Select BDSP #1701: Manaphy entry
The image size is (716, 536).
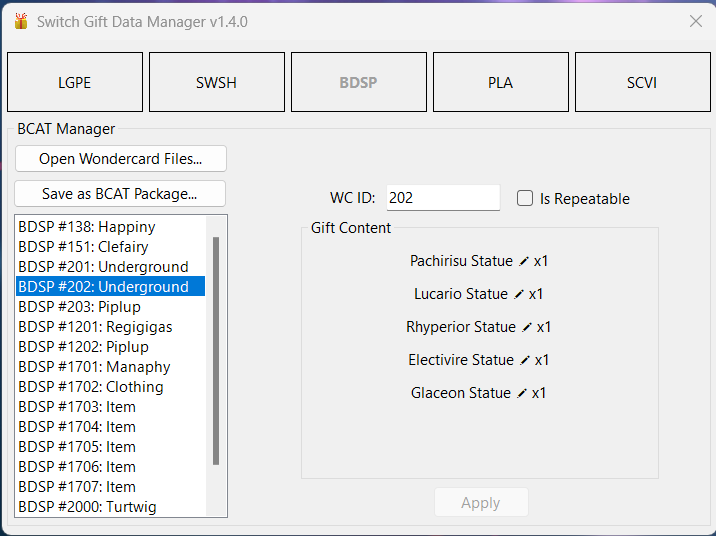[111, 367]
